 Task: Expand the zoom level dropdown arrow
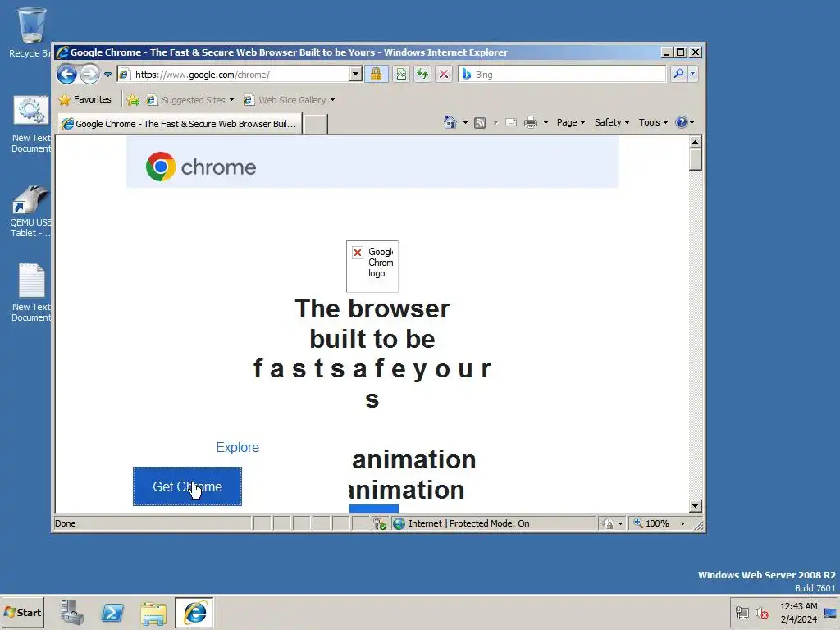[682, 523]
